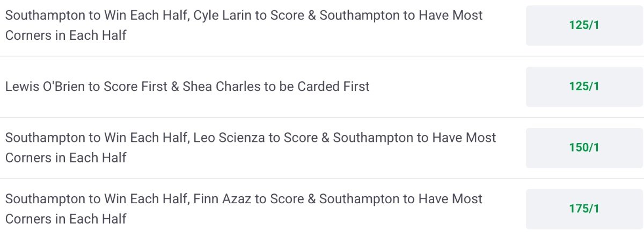Open the Leo Scienza to Score bet description
Image resolution: width=644 pixels, height=236 pixels.
coord(251,148)
